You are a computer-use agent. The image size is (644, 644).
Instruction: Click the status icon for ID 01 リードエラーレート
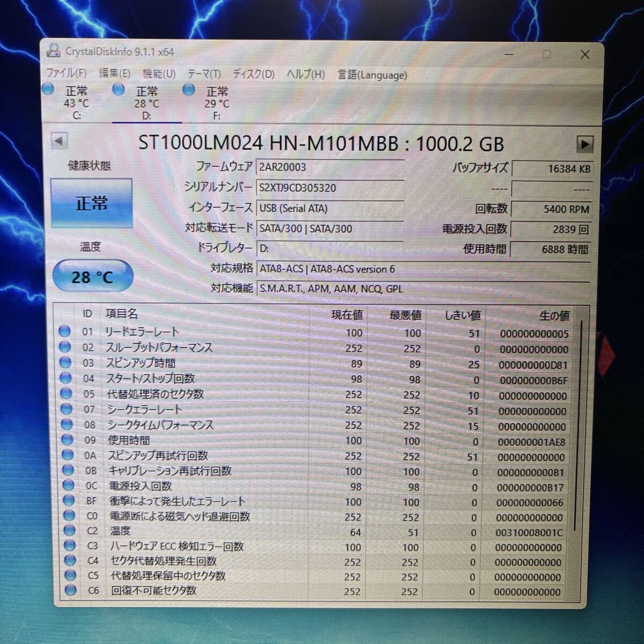[64, 331]
